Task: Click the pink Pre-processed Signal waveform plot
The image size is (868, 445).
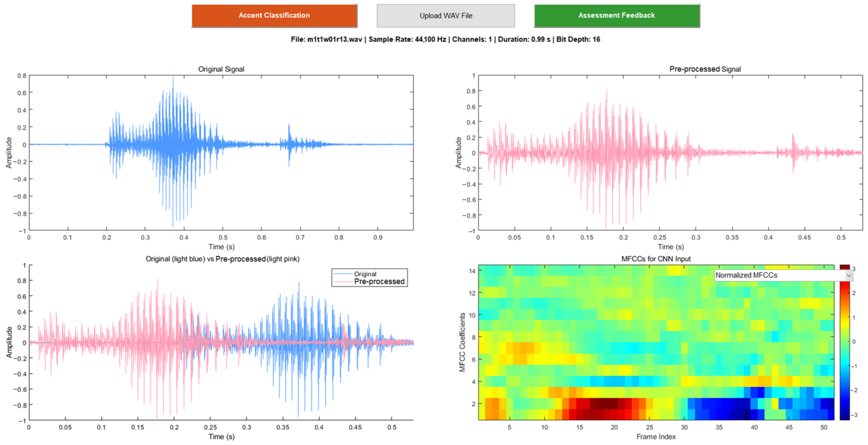Action: tap(671, 153)
